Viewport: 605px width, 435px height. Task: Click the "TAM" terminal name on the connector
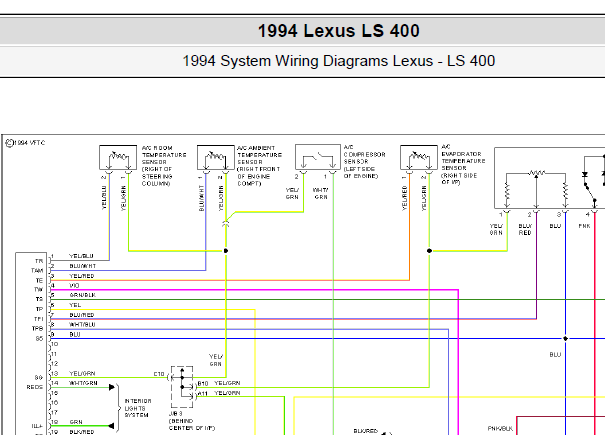coord(37,271)
